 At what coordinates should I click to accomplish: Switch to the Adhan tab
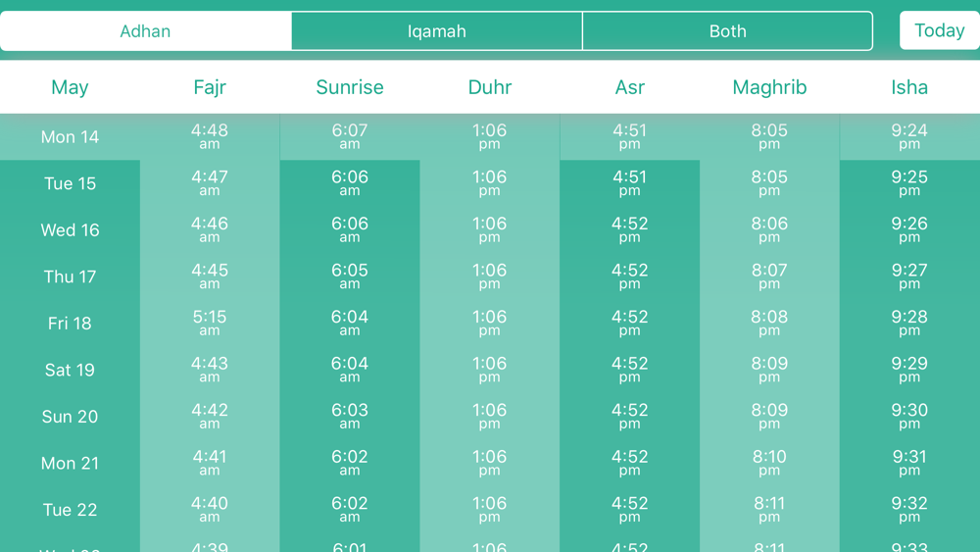[x=145, y=31]
